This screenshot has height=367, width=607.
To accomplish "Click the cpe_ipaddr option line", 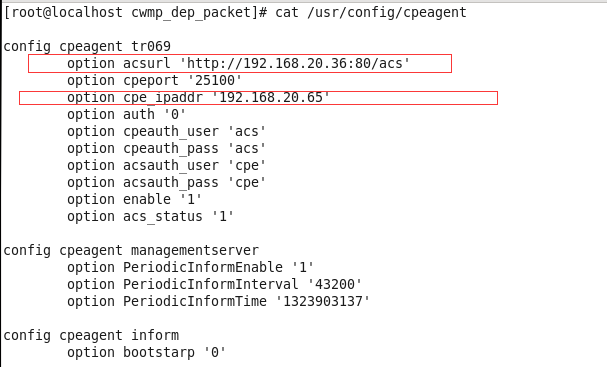I will coord(198,97).
